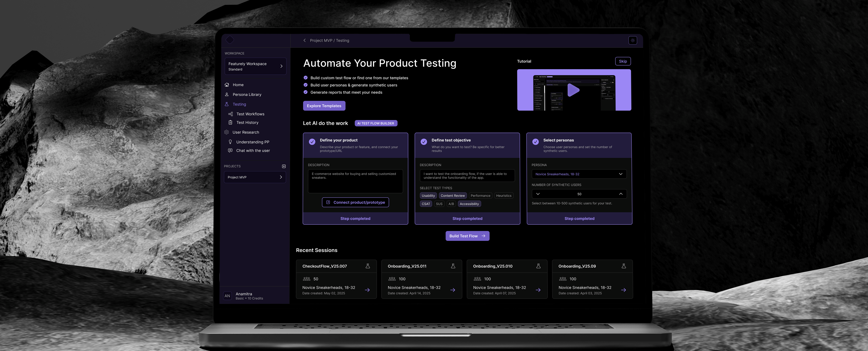This screenshot has height=351, width=868.
Task: Click flask icon on CheckoutFlow_V25.007 card
Action: 368,266
